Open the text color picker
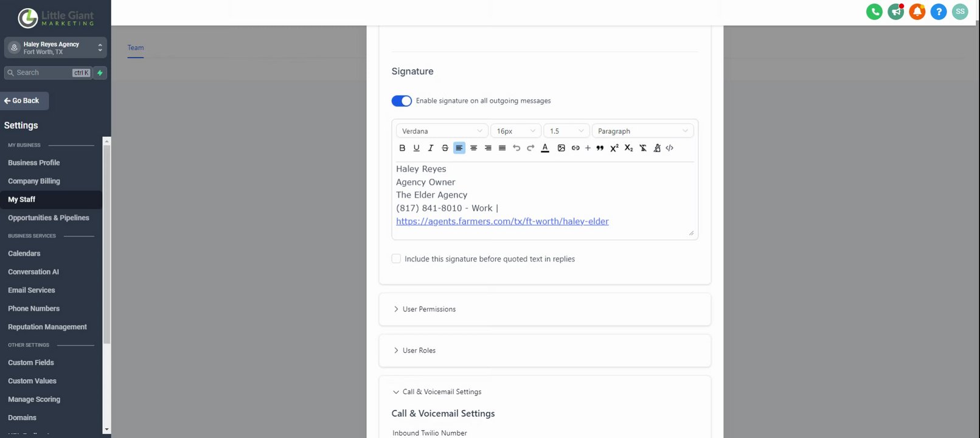Viewport: 980px width, 438px height. [x=545, y=148]
